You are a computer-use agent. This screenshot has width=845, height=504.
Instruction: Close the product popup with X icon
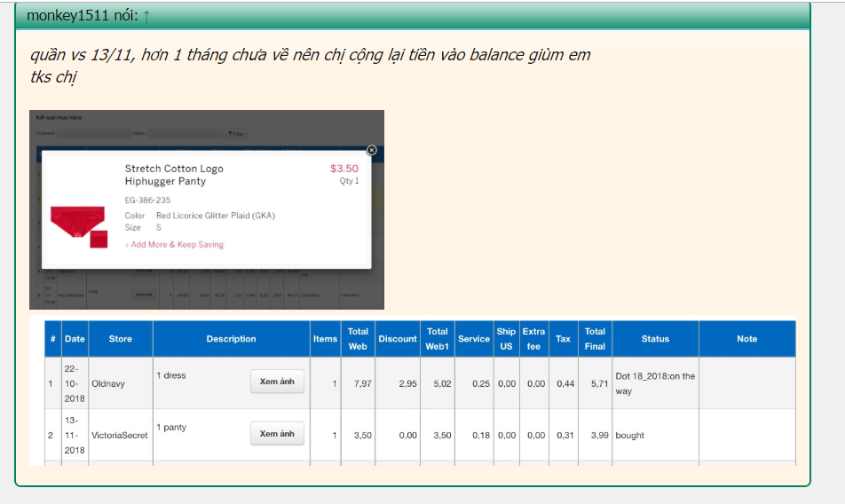[371, 150]
